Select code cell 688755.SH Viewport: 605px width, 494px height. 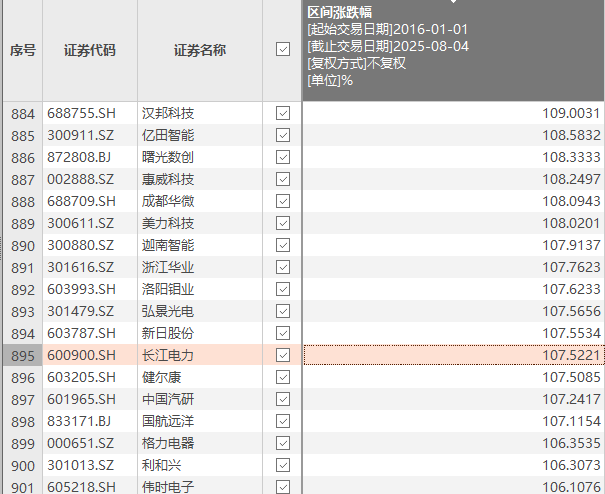point(90,113)
